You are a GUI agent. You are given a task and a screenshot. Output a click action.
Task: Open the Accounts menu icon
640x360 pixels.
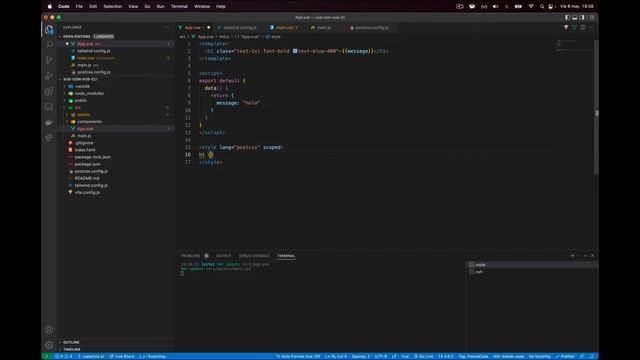pos(49,329)
